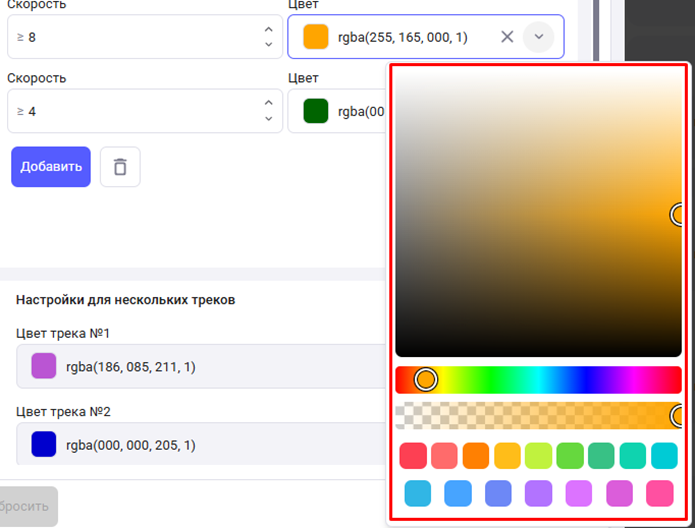Increase the ≥ 8 speed value
Screen dimensions: 695x528
click(268, 29)
